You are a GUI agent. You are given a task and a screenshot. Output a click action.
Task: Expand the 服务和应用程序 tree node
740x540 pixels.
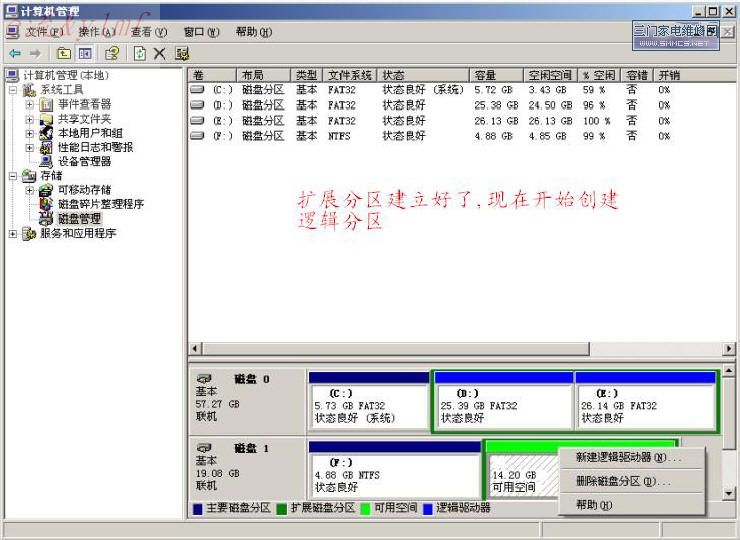point(13,233)
